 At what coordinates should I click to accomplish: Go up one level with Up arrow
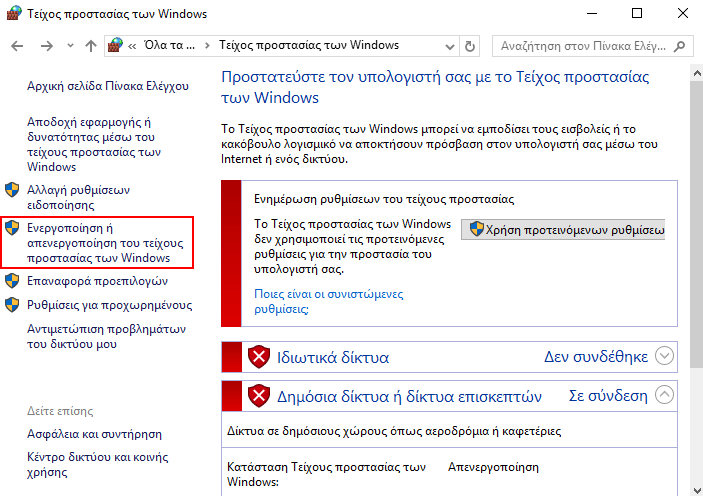point(91,46)
